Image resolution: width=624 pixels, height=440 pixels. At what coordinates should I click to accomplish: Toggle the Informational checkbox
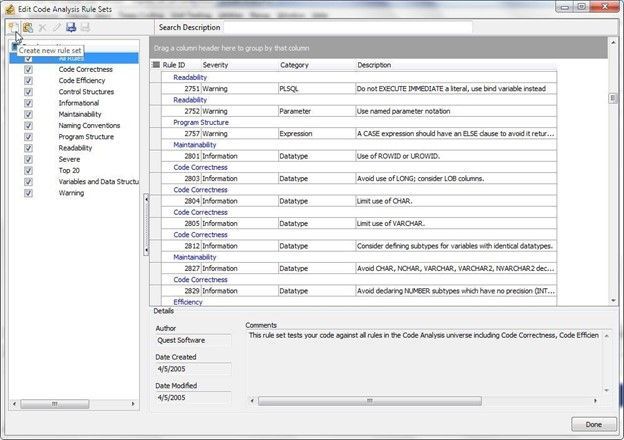pyautogui.click(x=28, y=103)
